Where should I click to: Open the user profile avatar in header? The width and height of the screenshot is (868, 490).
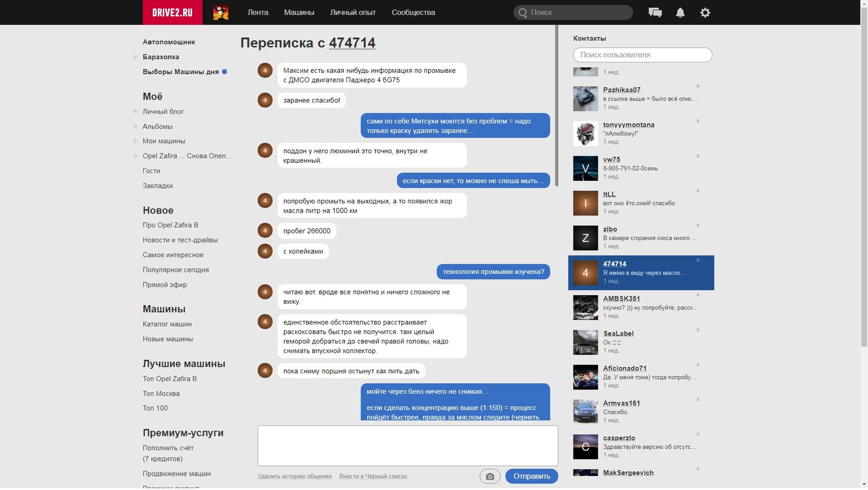tap(221, 12)
